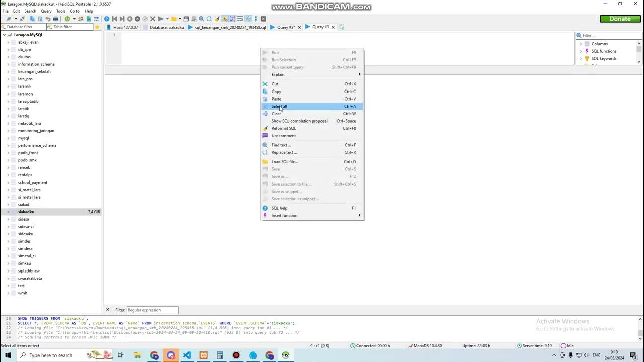Click the Table filter input box

coord(70,27)
